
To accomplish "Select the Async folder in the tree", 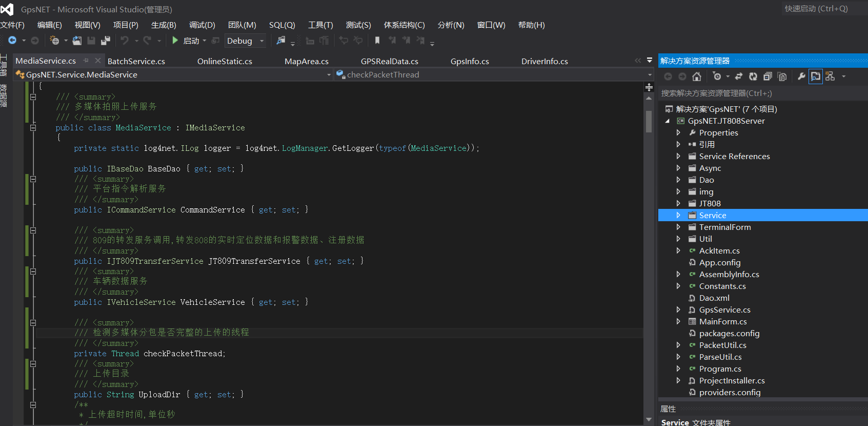I will click(710, 168).
